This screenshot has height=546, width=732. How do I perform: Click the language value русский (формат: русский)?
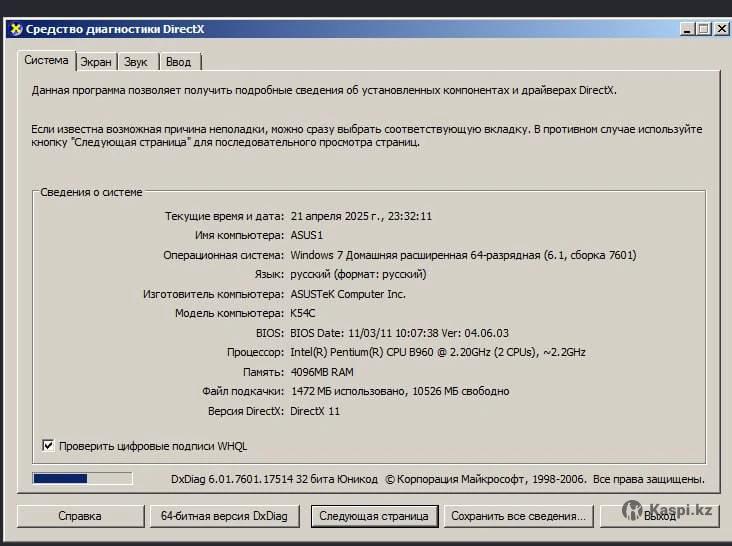pos(358,274)
